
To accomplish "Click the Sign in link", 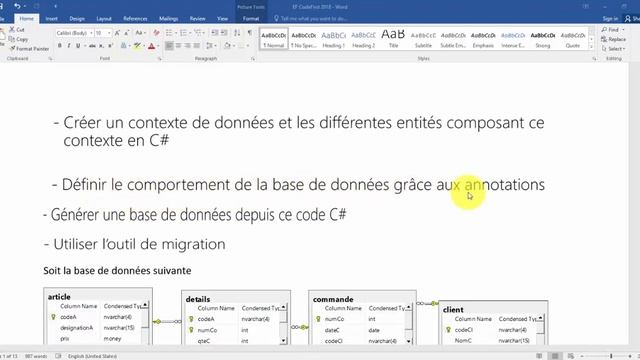I will [x=610, y=18].
